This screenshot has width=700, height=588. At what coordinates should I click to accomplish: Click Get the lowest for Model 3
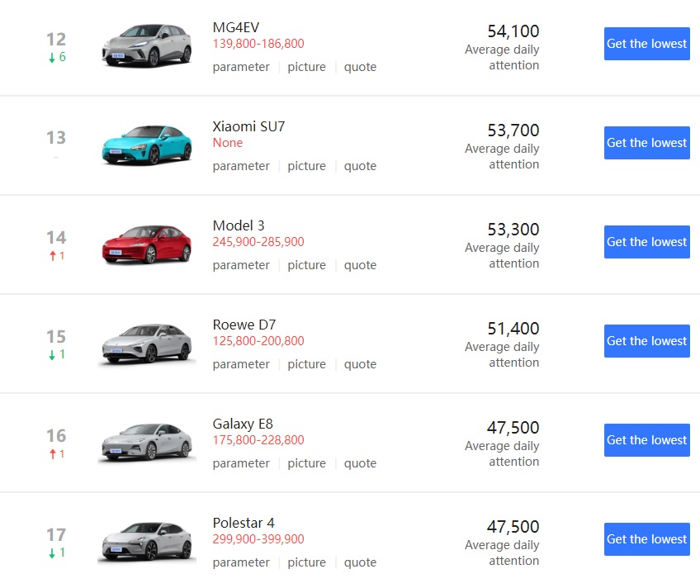click(x=646, y=242)
